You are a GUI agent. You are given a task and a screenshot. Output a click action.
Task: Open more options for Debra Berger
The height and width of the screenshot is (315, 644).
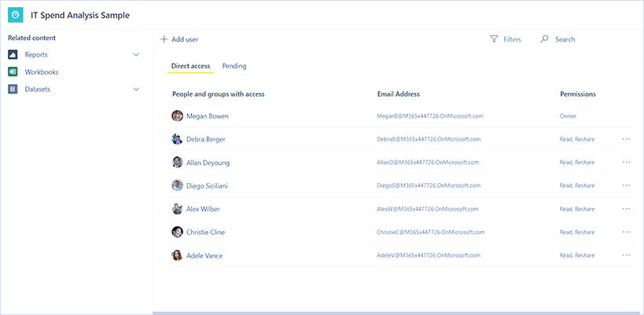pyautogui.click(x=626, y=139)
